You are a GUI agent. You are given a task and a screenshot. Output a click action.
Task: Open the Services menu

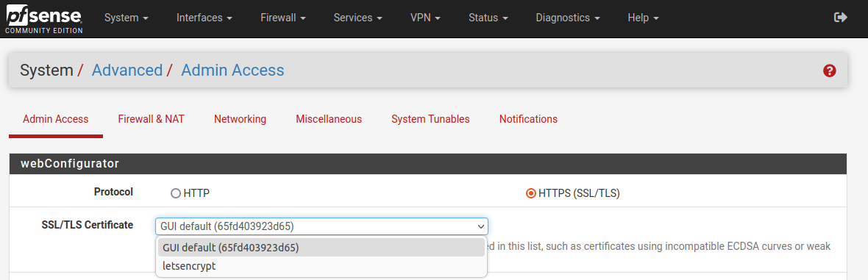358,18
